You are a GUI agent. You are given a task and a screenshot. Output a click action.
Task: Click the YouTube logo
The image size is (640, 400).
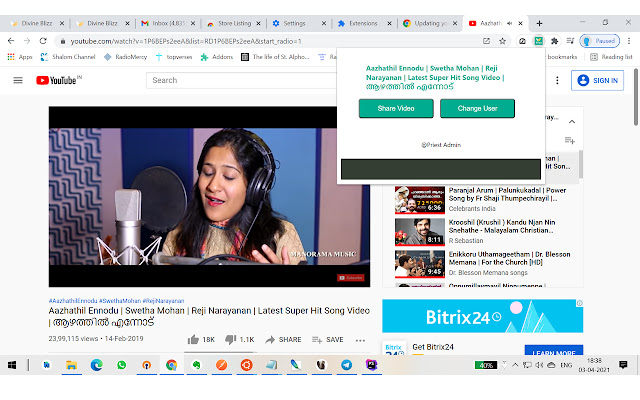pos(58,80)
